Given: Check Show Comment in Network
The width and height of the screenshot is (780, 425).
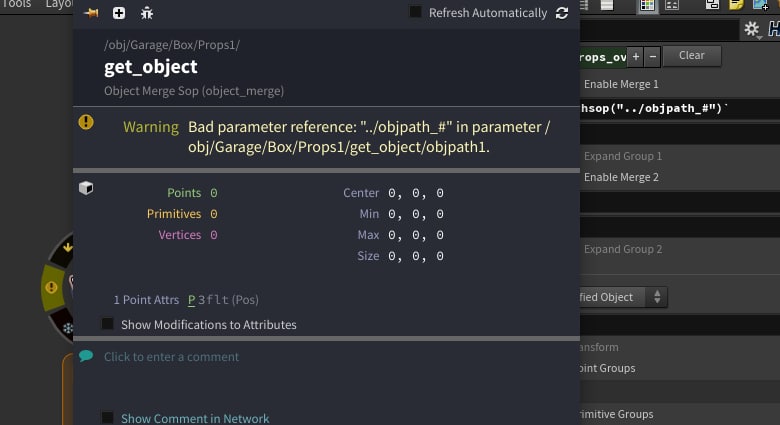Looking at the screenshot, I should [108, 417].
